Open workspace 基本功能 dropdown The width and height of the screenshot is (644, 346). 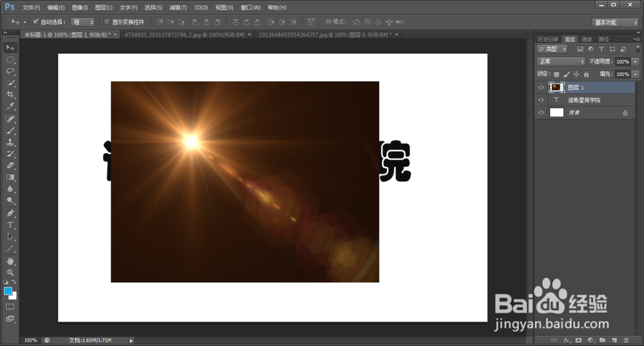616,22
